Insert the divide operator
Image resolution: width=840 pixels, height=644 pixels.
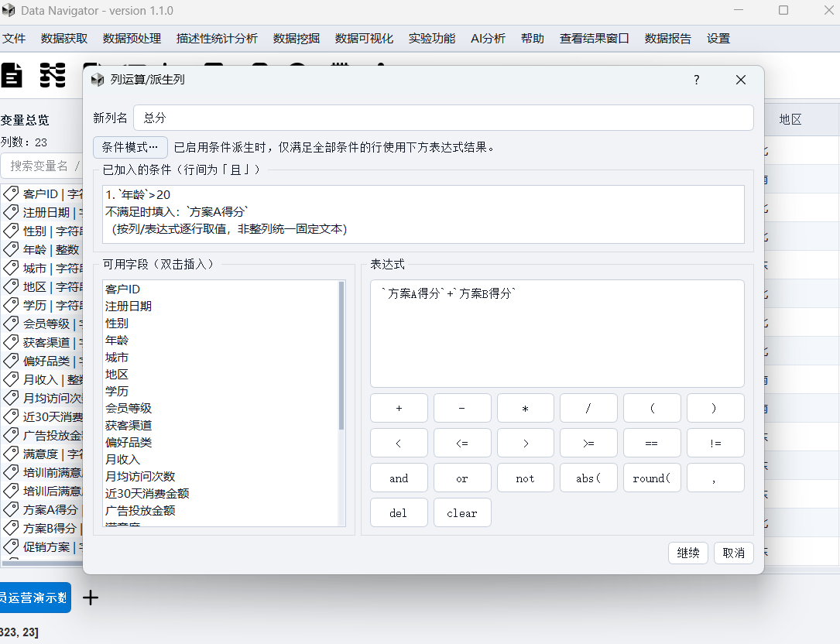click(588, 408)
